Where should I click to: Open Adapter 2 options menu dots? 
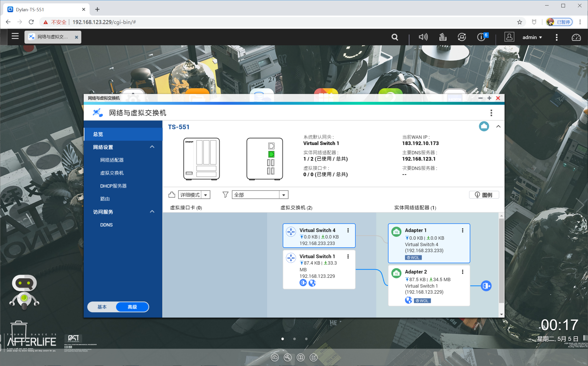coord(462,272)
